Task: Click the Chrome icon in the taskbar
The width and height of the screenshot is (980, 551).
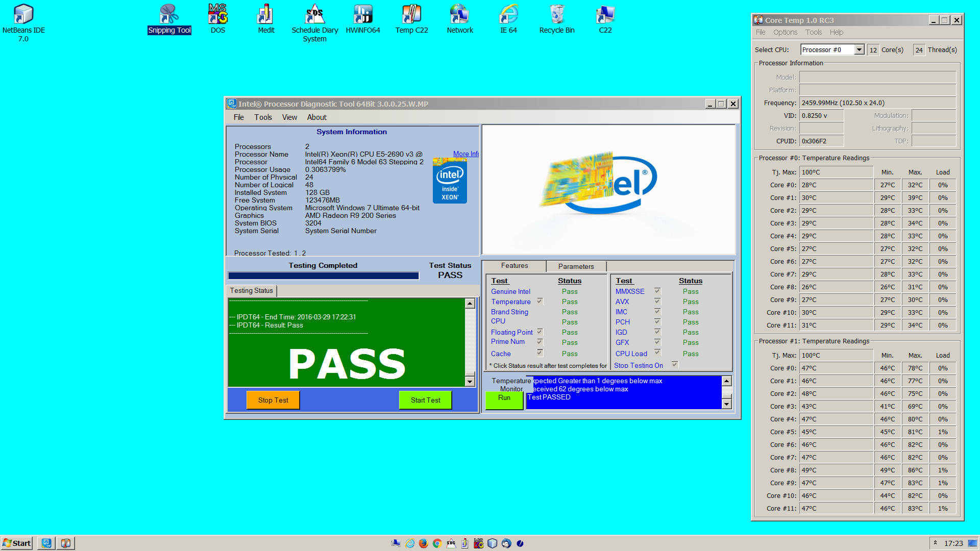Action: (x=437, y=543)
